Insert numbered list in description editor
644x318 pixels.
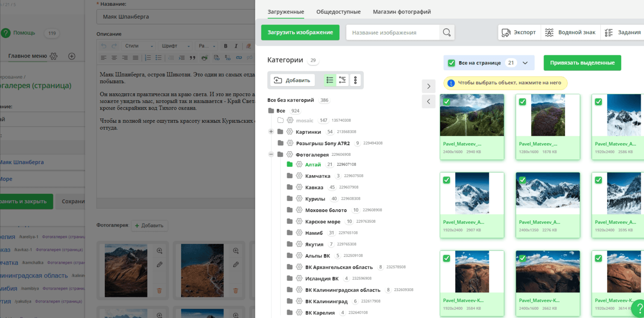click(148, 58)
